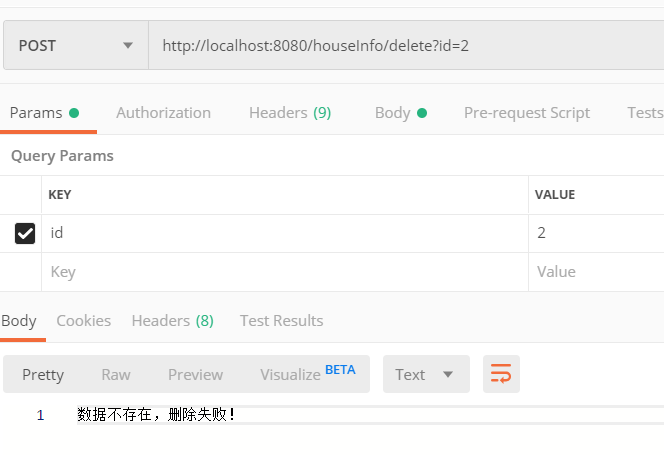Select the Preview view button
Image resolution: width=664 pixels, height=455 pixels.
pyautogui.click(x=195, y=375)
